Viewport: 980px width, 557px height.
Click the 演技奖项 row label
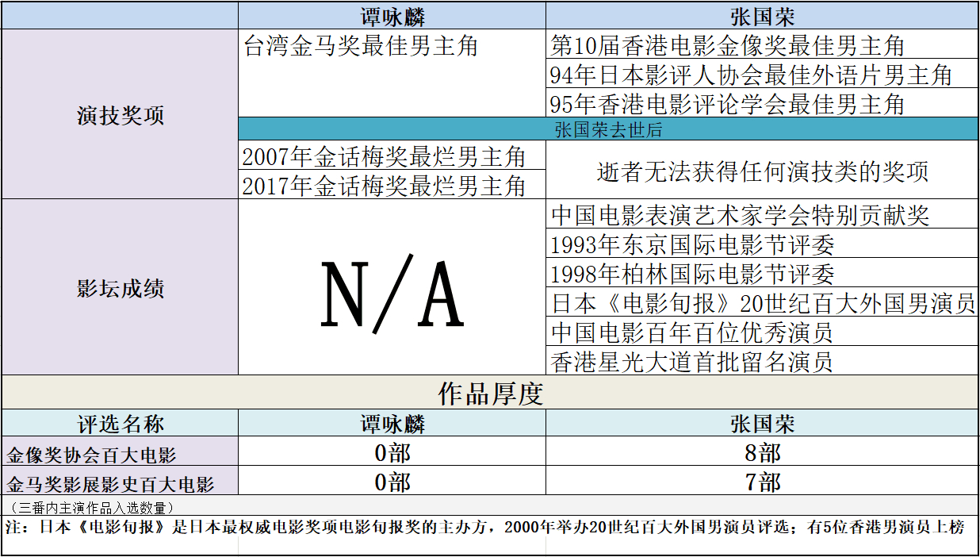pyautogui.click(x=121, y=114)
